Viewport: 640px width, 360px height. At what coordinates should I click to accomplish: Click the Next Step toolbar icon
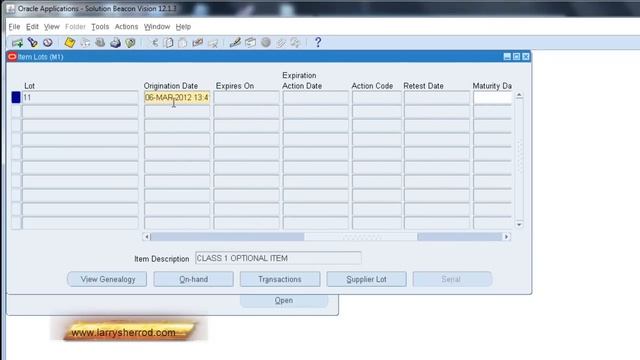point(85,42)
